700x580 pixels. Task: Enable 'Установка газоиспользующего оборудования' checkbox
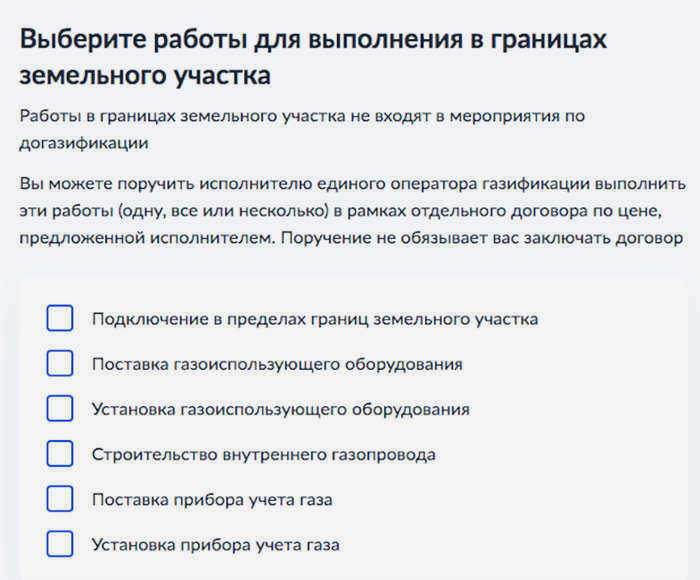60,408
